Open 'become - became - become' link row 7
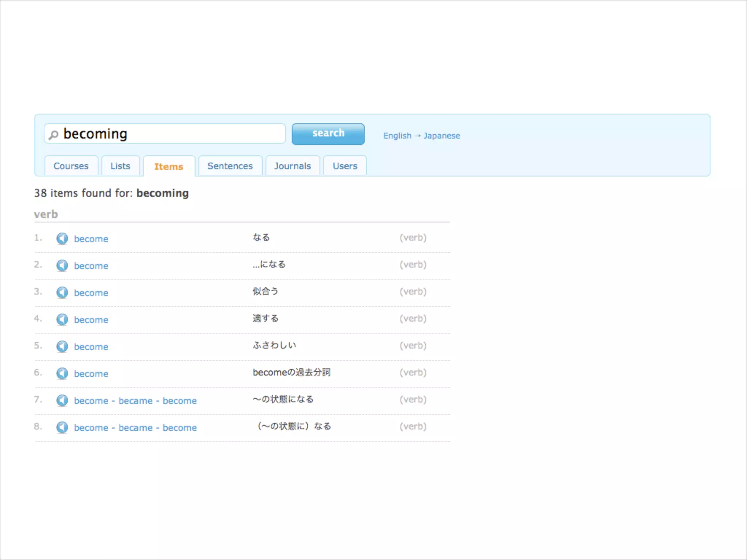 (x=135, y=401)
